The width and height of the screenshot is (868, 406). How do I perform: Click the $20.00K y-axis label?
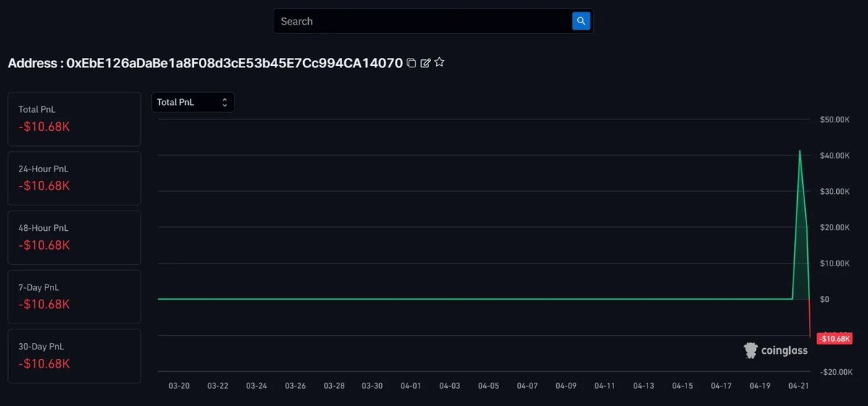point(834,227)
